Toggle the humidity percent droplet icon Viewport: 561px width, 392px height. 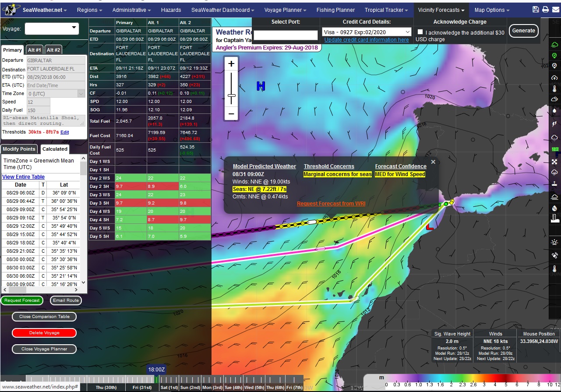coord(554,208)
